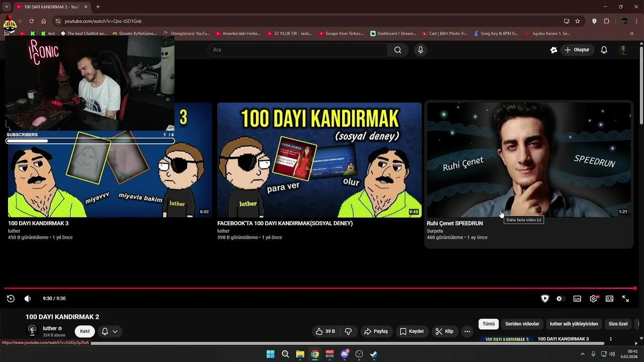Enter fullscreen with the expand arrows icon
Viewport: 644px width, 362px height.
(x=625, y=299)
